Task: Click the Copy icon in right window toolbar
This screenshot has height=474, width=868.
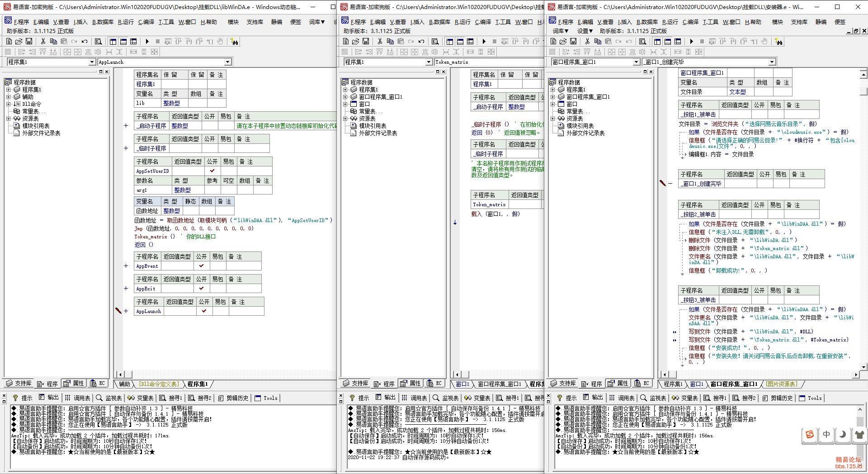Action: [x=598, y=42]
